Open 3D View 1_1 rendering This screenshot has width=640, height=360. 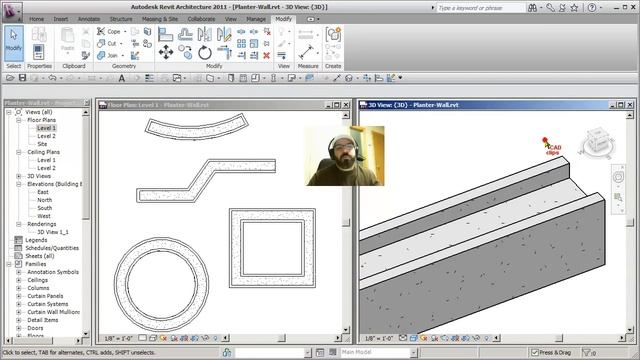(53, 232)
